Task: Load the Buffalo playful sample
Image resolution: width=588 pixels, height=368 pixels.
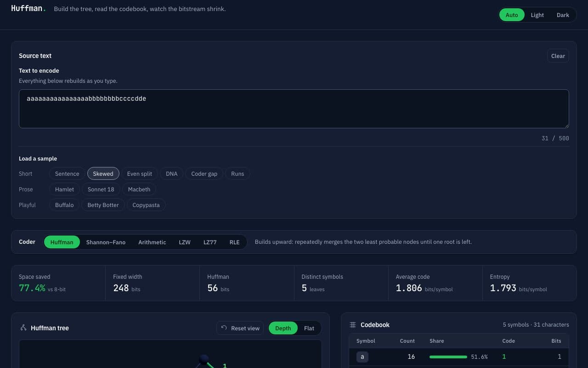Action: tap(64, 205)
